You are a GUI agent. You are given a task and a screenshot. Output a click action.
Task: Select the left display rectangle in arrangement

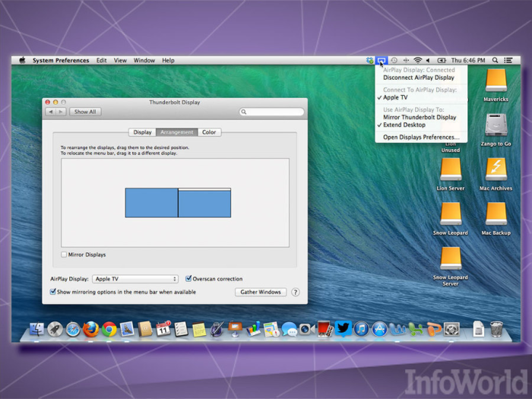(152, 203)
